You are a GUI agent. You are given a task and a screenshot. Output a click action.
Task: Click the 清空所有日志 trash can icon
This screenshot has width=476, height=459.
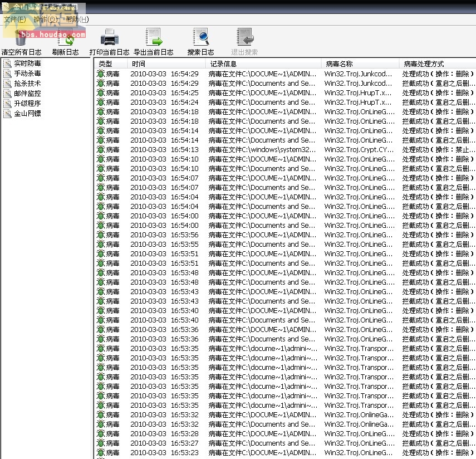coord(21,37)
